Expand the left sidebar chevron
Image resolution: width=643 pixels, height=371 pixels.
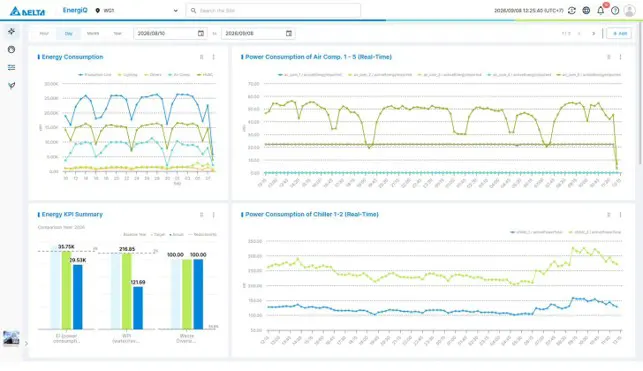pyautogui.click(x=26, y=344)
